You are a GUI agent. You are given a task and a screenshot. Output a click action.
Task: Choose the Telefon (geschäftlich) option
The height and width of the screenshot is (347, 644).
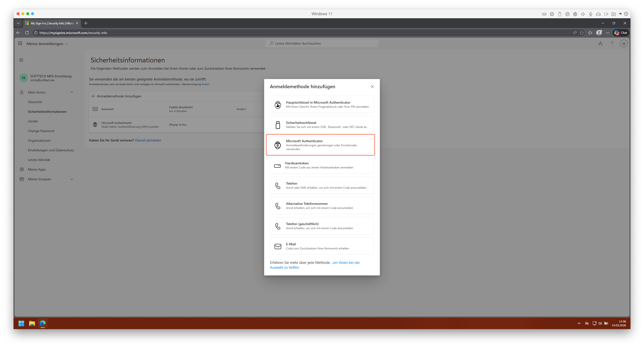click(322, 226)
